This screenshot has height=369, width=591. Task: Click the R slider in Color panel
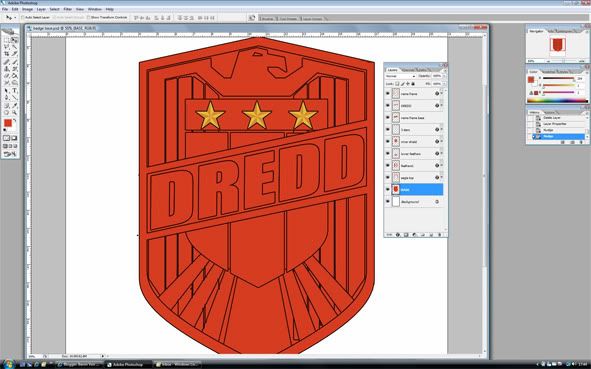tap(558, 78)
